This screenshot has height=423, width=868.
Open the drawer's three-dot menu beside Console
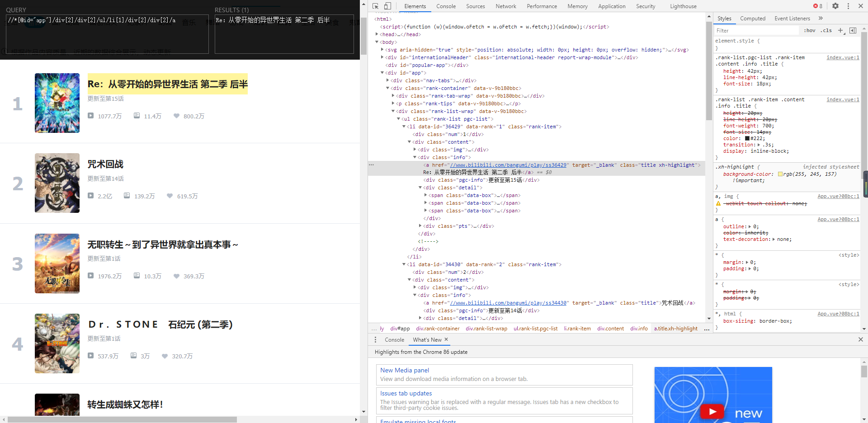(x=375, y=339)
